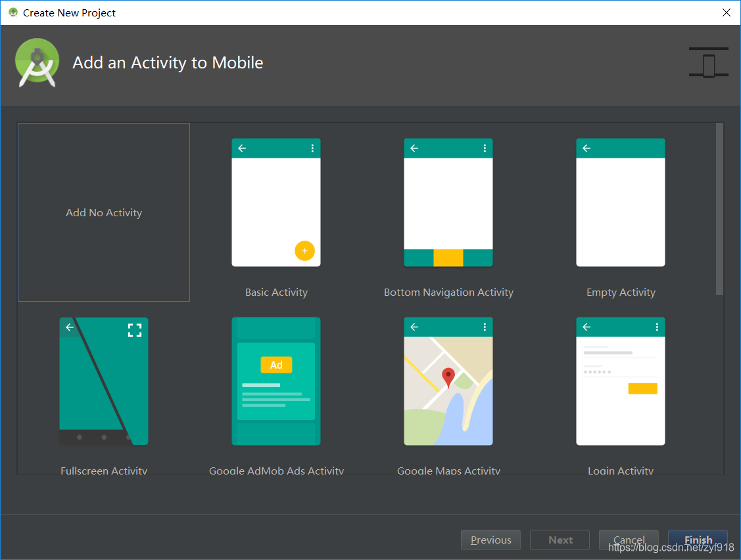The height and width of the screenshot is (560, 741).
Task: Click the Android Studio title bar icon
Action: coord(13,12)
